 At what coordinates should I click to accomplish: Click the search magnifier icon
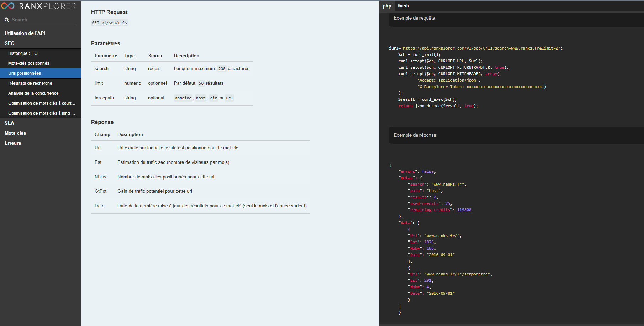7,20
